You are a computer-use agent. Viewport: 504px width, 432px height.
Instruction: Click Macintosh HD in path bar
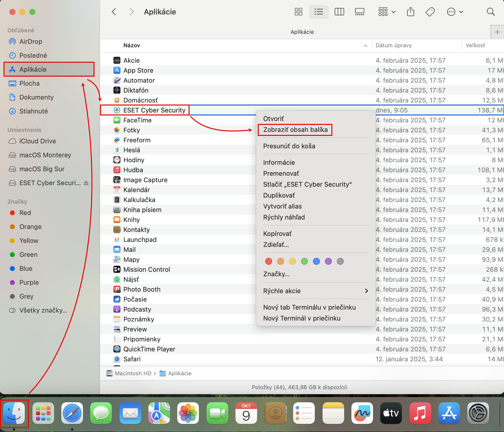[133, 373]
